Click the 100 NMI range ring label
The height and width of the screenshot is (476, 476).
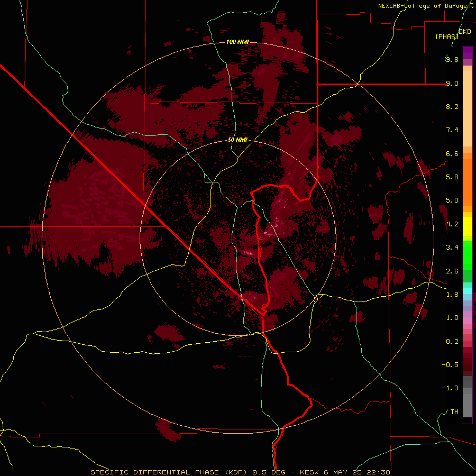coord(237,42)
